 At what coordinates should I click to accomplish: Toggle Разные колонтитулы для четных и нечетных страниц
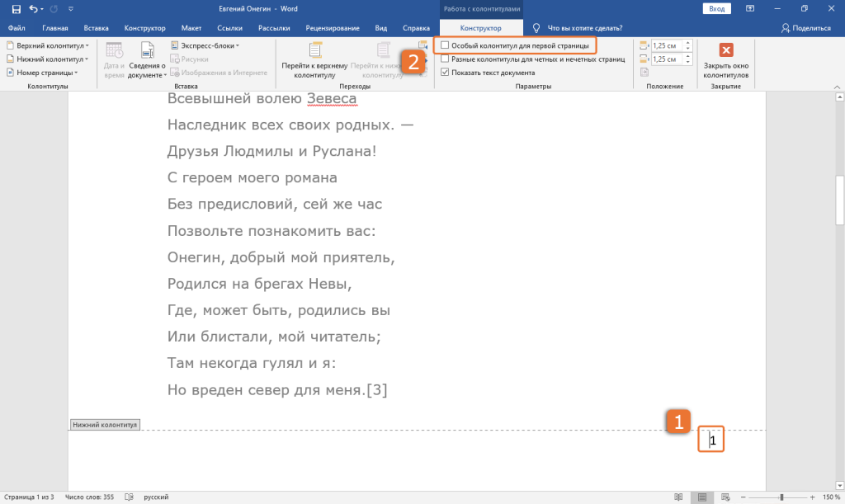[445, 59]
